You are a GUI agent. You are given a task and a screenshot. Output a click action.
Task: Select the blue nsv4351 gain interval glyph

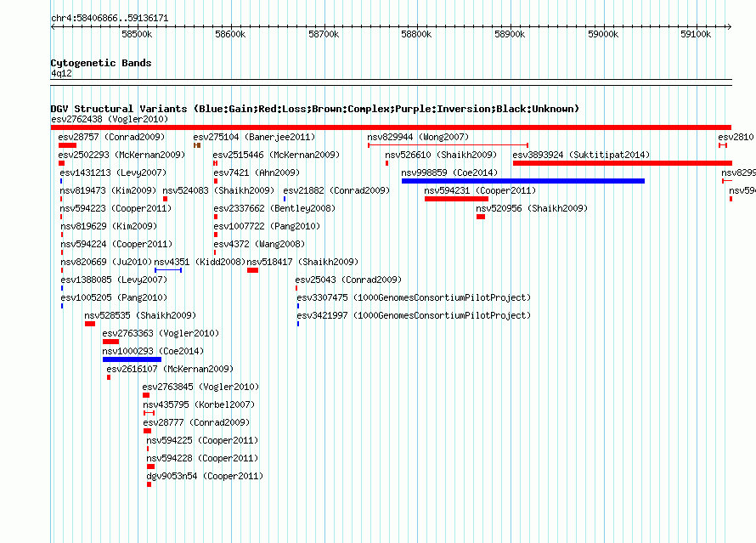pos(168,270)
